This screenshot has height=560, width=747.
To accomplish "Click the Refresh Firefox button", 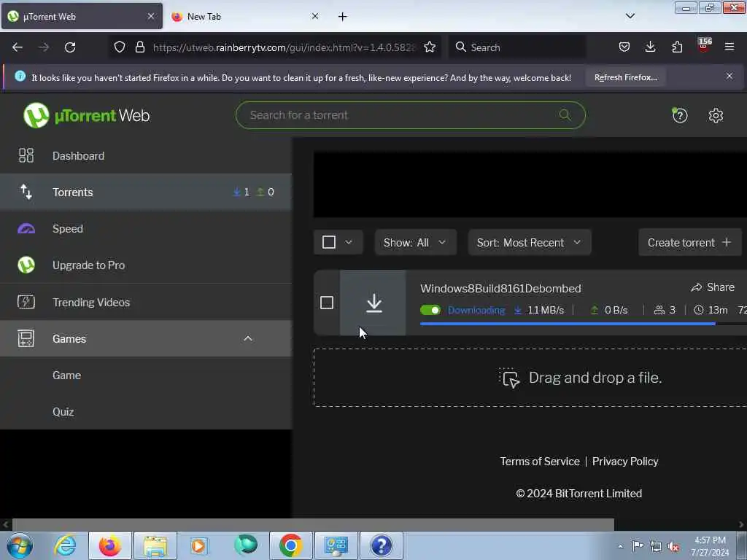I will click(x=625, y=77).
